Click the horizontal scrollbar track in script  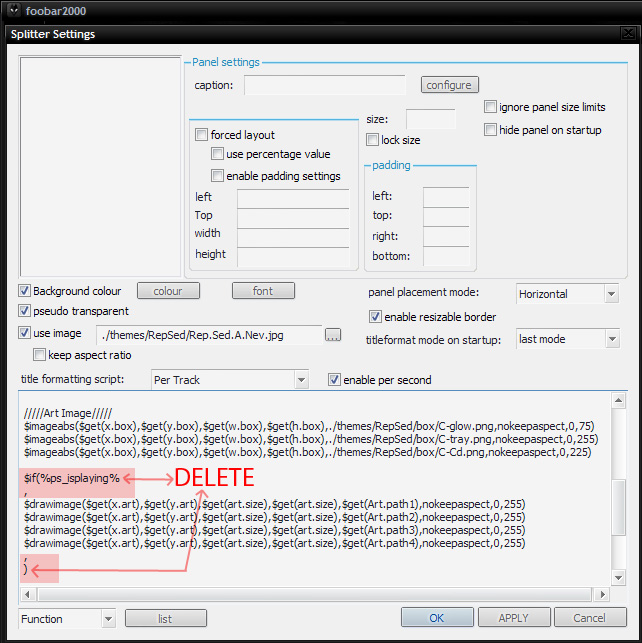(x=315, y=594)
